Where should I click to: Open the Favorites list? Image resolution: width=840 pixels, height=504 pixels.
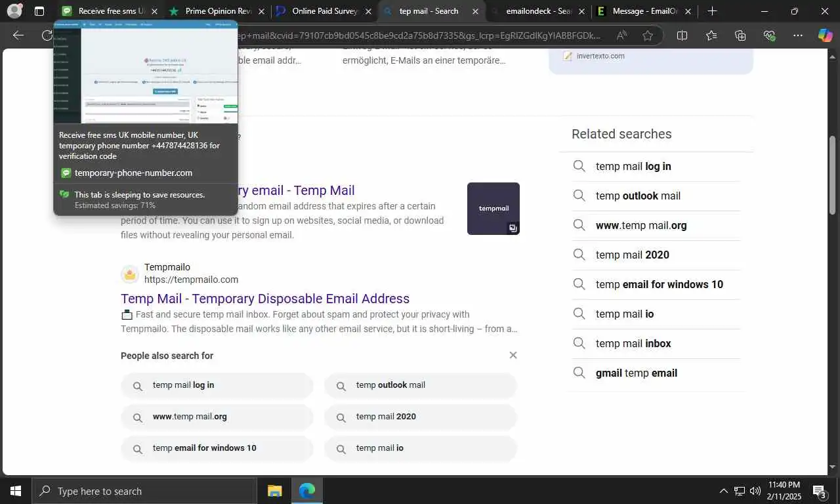(711, 35)
